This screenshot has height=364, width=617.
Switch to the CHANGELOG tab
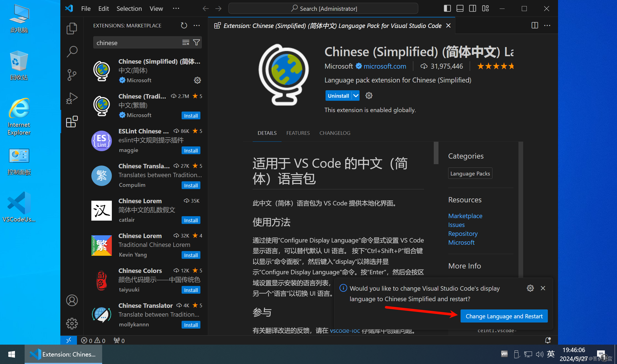(x=335, y=133)
